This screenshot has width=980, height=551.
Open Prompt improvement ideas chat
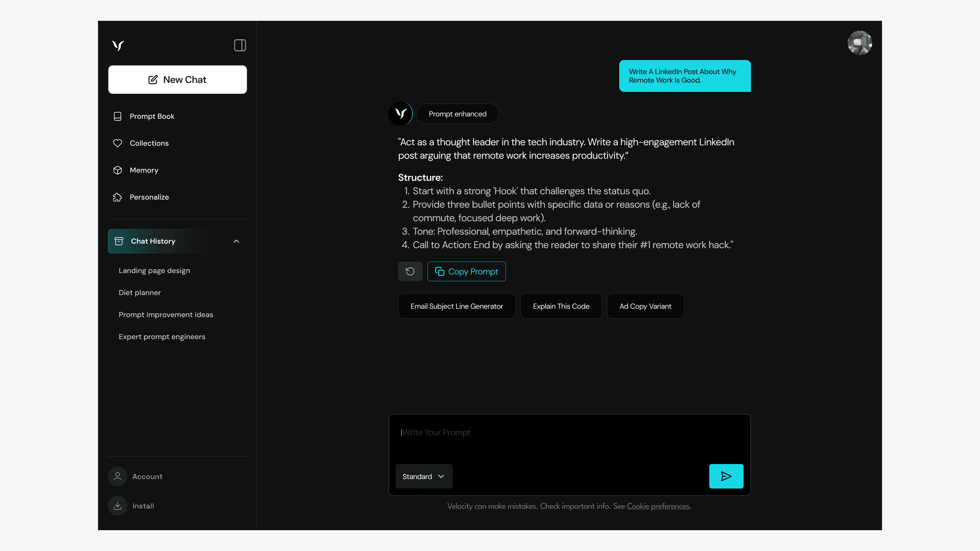pyautogui.click(x=165, y=314)
